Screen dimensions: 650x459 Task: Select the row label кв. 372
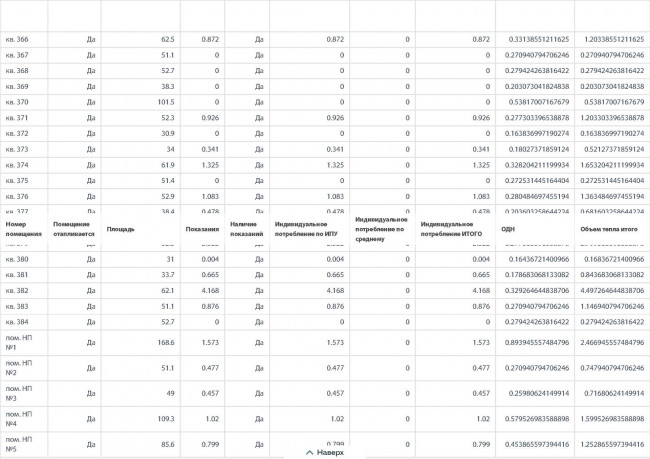tap(17, 134)
